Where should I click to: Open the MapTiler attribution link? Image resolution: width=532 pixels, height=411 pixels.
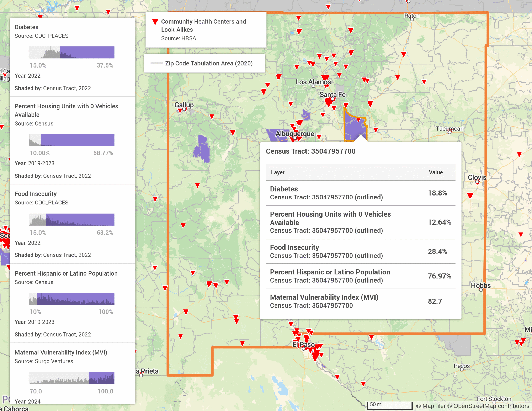(434, 406)
